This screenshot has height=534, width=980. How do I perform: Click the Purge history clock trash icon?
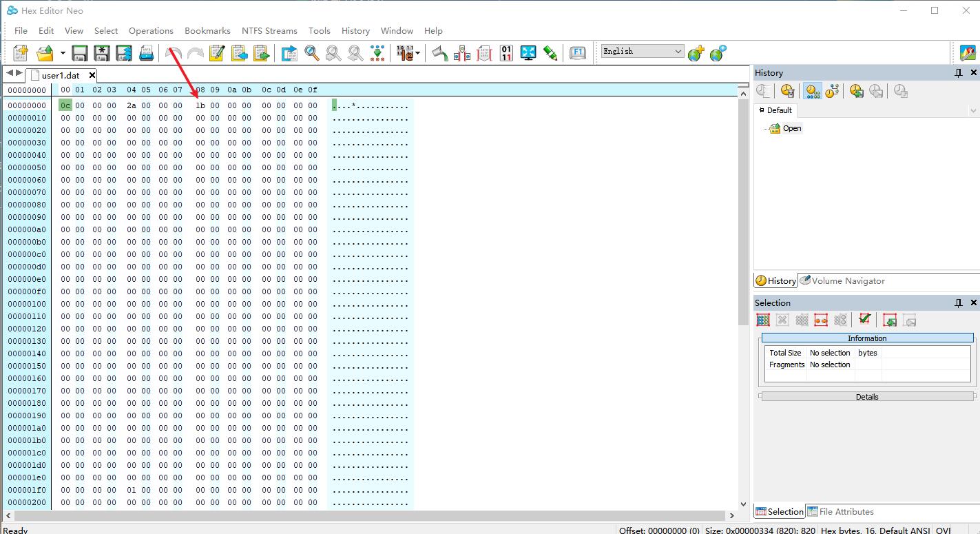788,91
